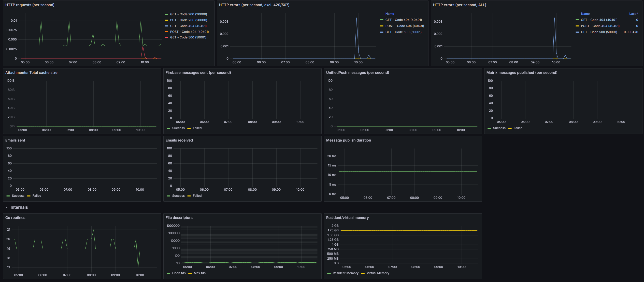
Task: Click Failed color icon in Matrix messages legend
Action: coord(510,128)
